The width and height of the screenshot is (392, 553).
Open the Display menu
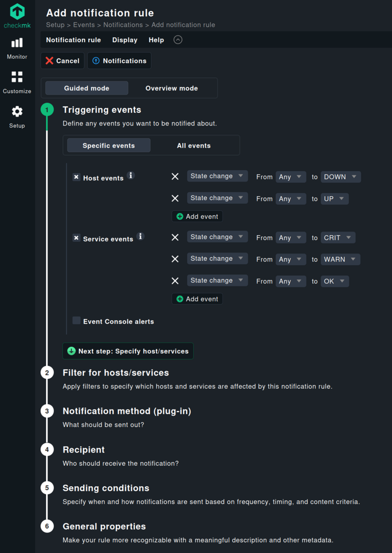pyautogui.click(x=124, y=40)
